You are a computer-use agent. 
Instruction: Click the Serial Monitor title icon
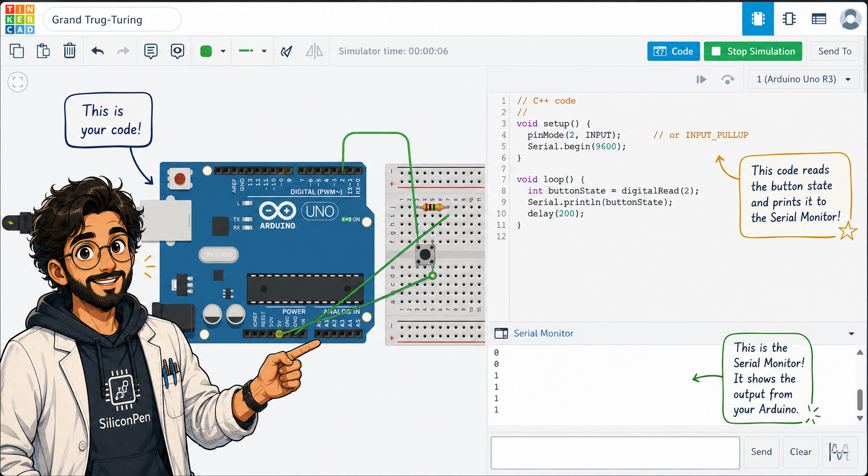[x=501, y=334]
